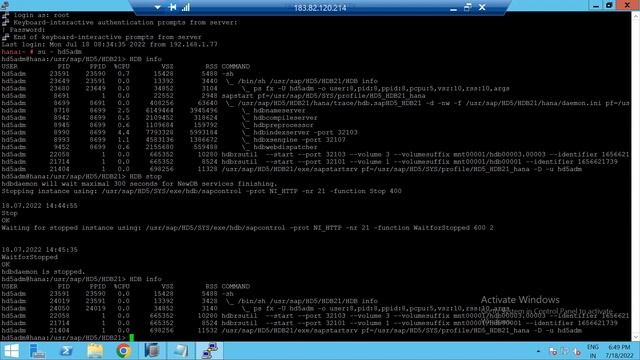Screen dimensions: 640x360
Task: Switch the ENG IN input language
Action: (593, 351)
